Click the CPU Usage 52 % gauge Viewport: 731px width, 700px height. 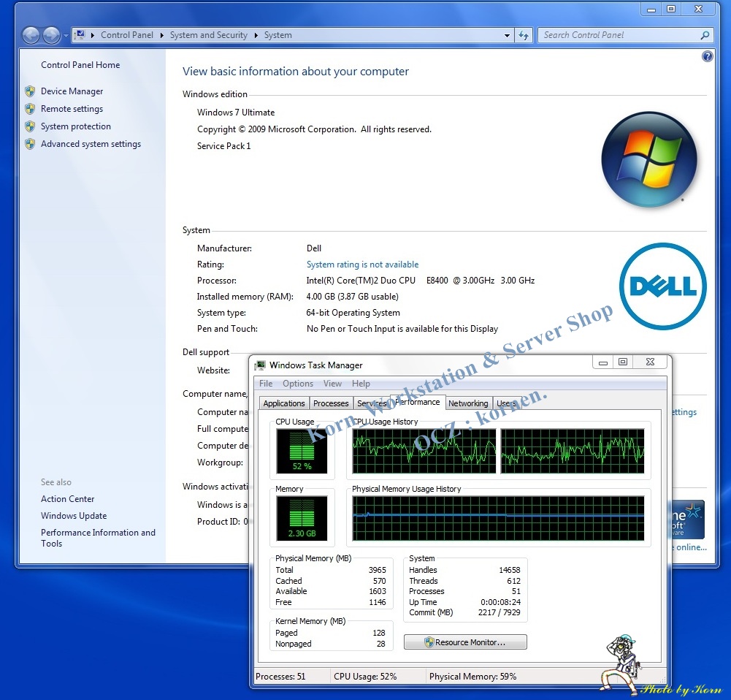point(302,451)
